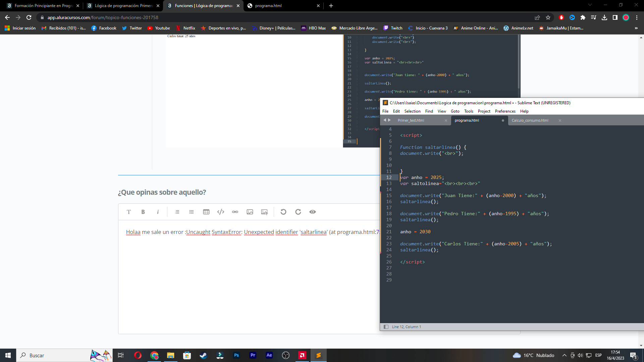Insert image icon in forum editor

pos(250,212)
